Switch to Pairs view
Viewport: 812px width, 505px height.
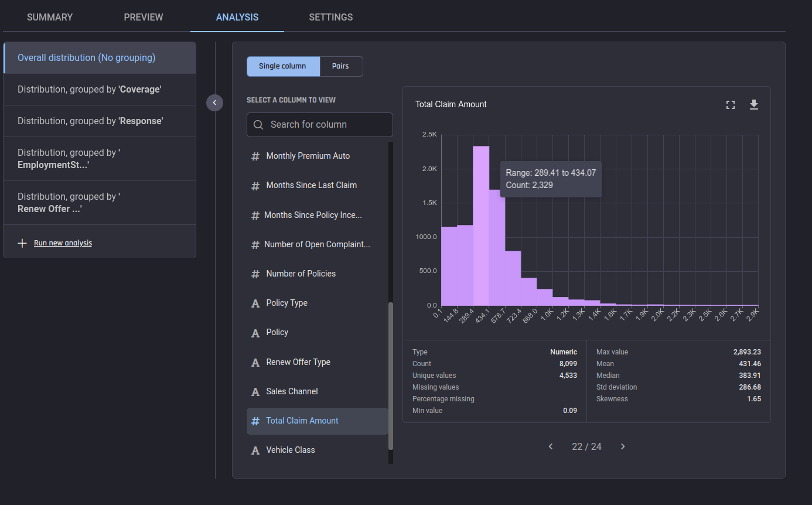coord(341,66)
